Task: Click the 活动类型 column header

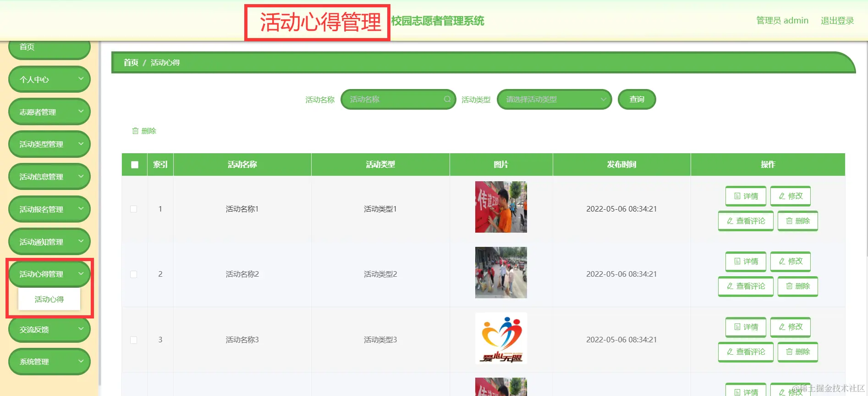Action: pyautogui.click(x=380, y=164)
